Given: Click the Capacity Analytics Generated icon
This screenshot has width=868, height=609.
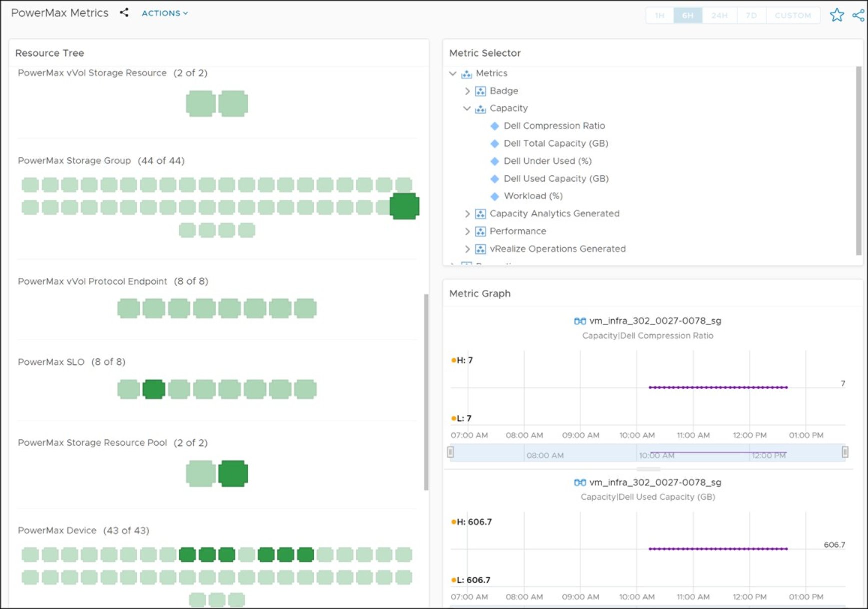Looking at the screenshot, I should [480, 214].
